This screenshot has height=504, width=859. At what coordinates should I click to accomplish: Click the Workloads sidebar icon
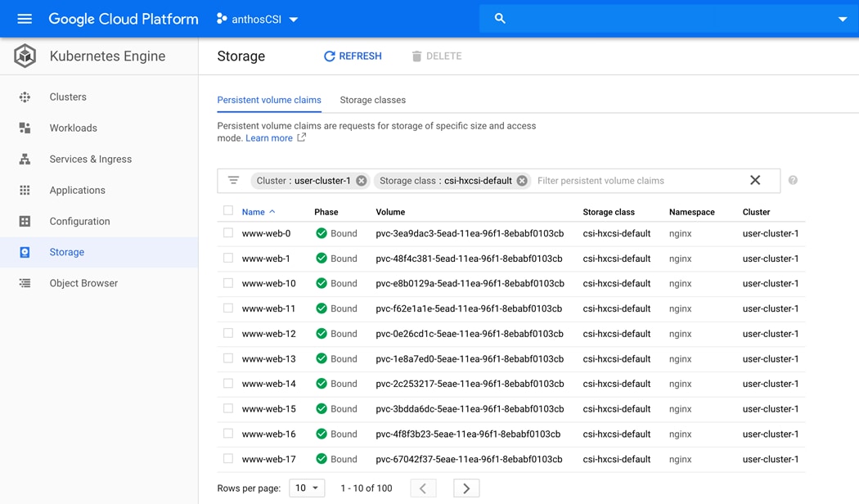pyautogui.click(x=25, y=128)
